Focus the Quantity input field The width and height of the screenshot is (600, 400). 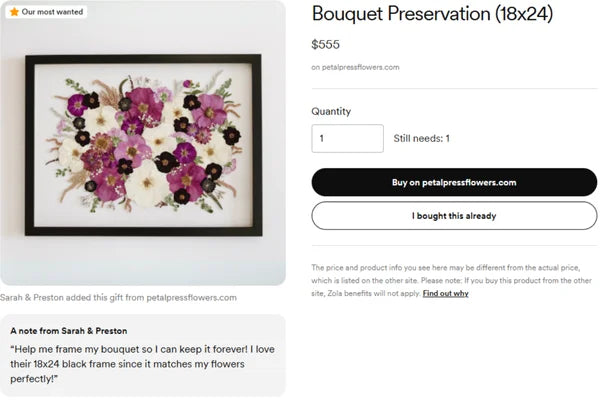pyautogui.click(x=347, y=138)
